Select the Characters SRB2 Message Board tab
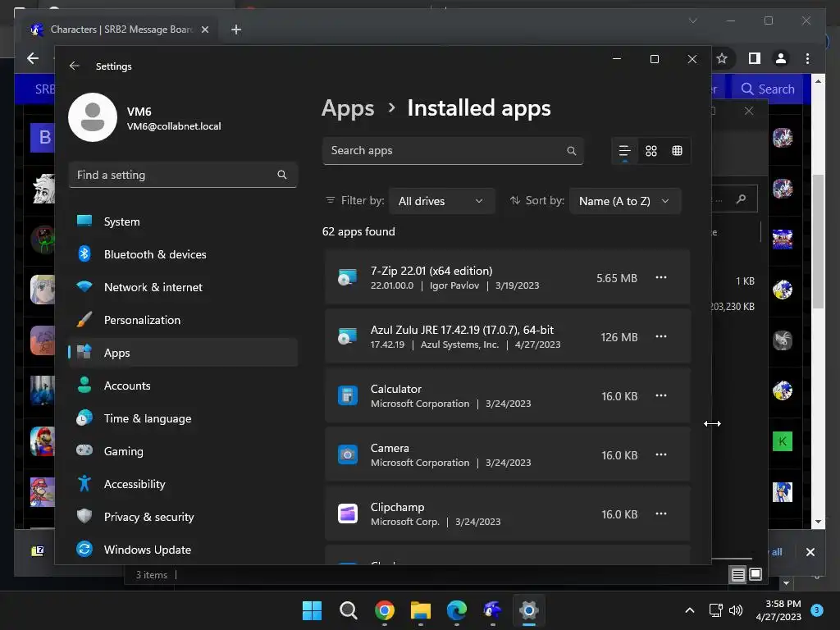The image size is (840, 630). pyautogui.click(x=121, y=30)
